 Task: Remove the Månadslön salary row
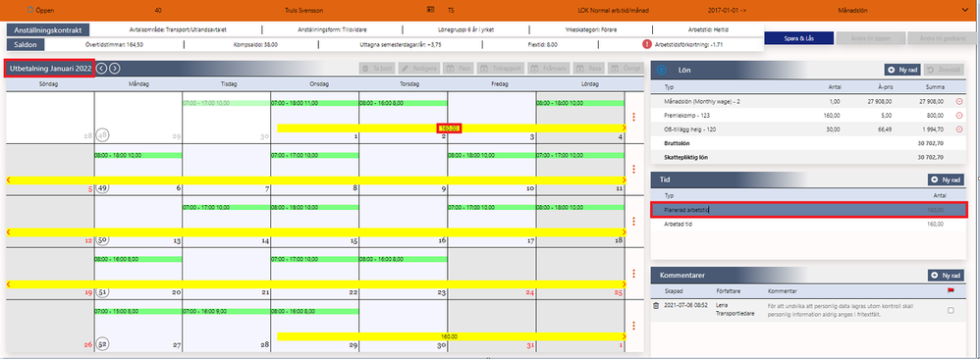coord(959,101)
